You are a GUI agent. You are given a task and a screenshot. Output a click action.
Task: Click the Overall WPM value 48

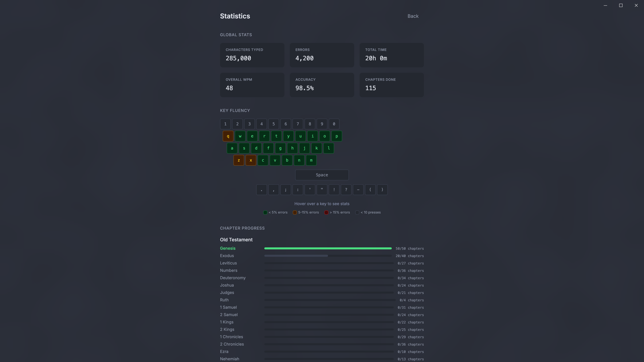pos(229,88)
